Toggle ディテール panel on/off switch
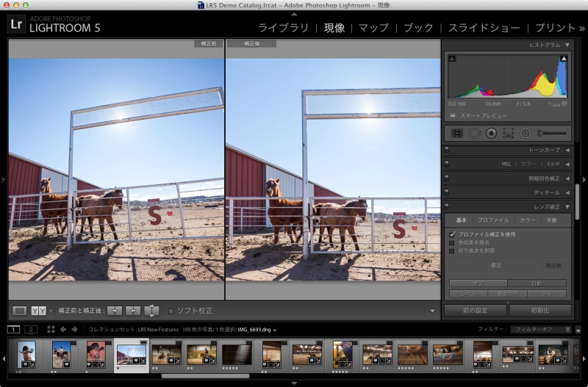 447,192
